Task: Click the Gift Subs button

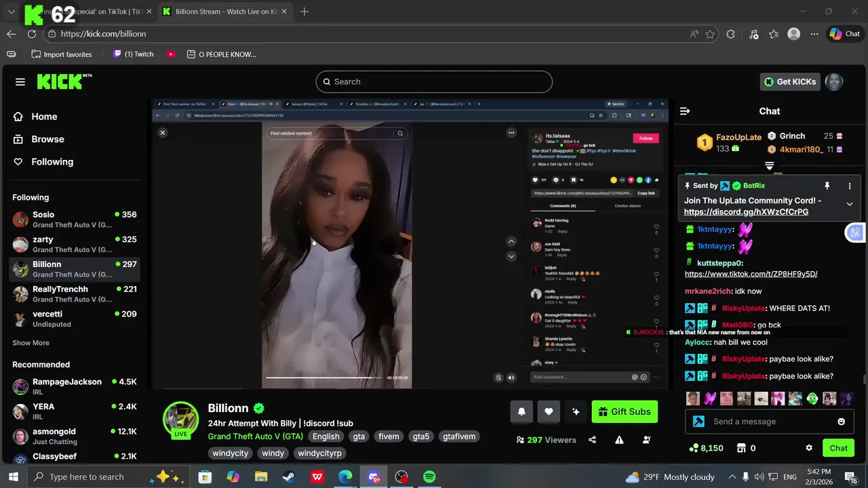Action: [x=625, y=411]
